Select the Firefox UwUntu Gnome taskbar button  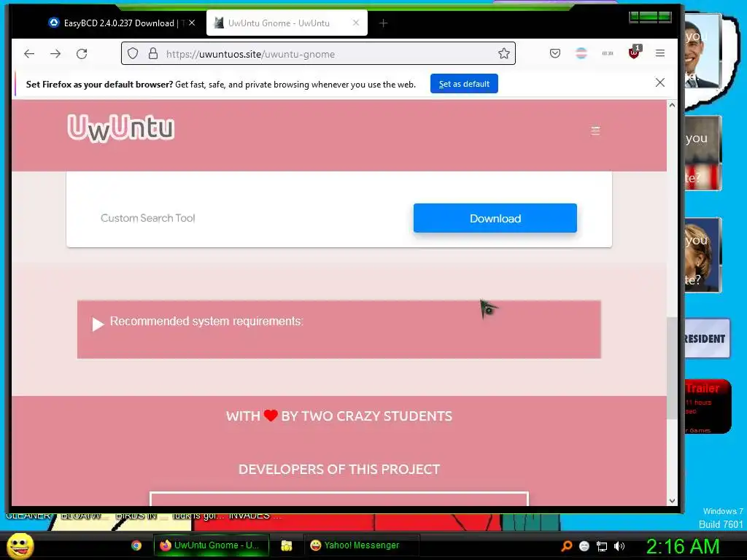(211, 545)
